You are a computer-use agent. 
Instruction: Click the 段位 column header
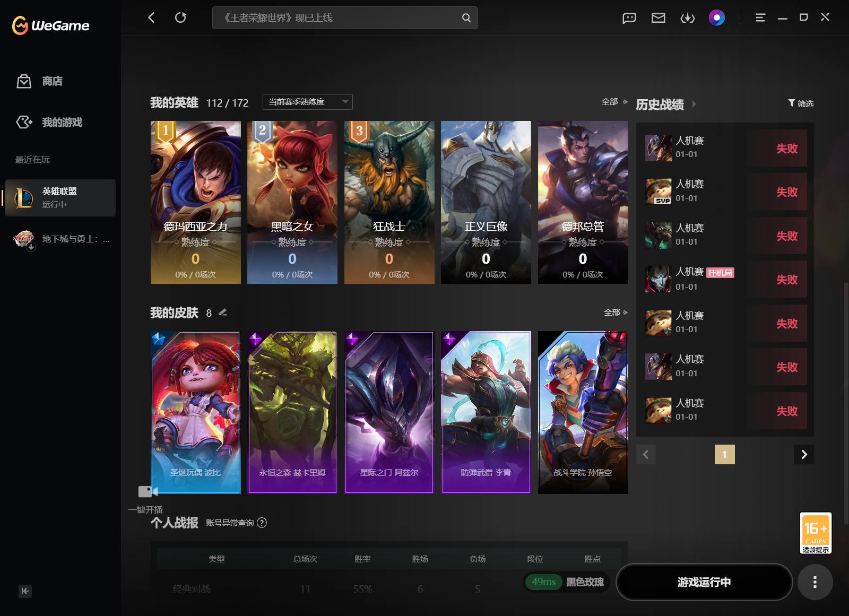535,559
